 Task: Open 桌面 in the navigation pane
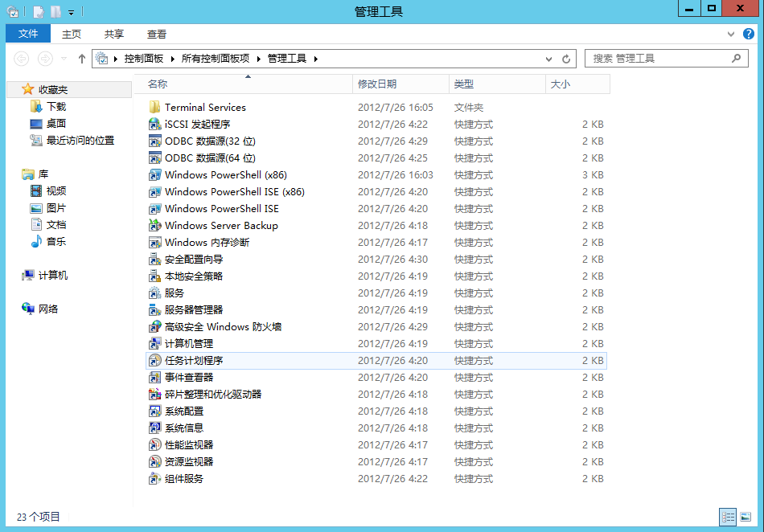point(56,123)
